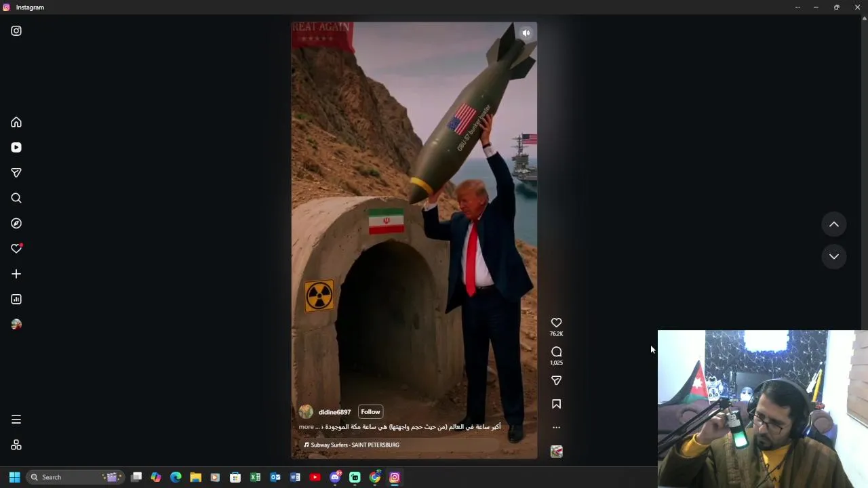Open Windows Start menu

tap(14, 477)
